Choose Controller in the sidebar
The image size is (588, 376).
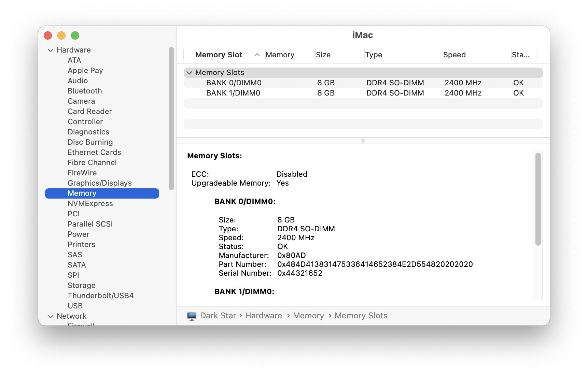(85, 122)
